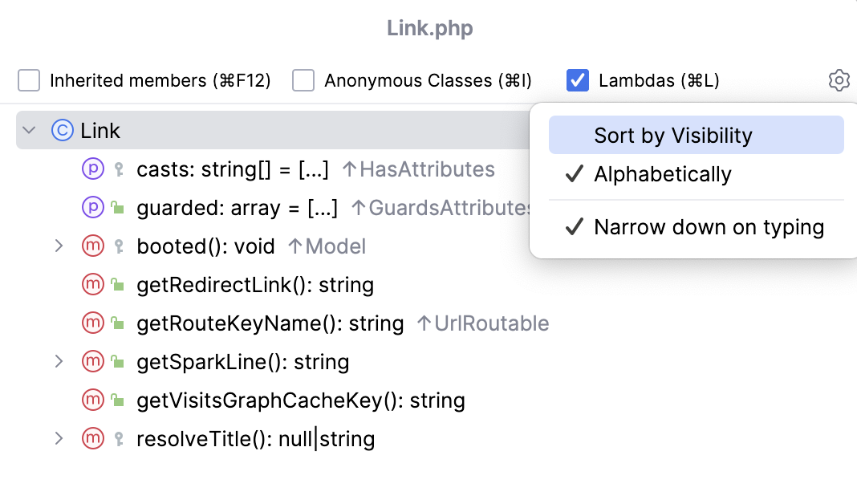Open the structure view settings gear
This screenshot has width=857, height=504.
pyautogui.click(x=839, y=80)
